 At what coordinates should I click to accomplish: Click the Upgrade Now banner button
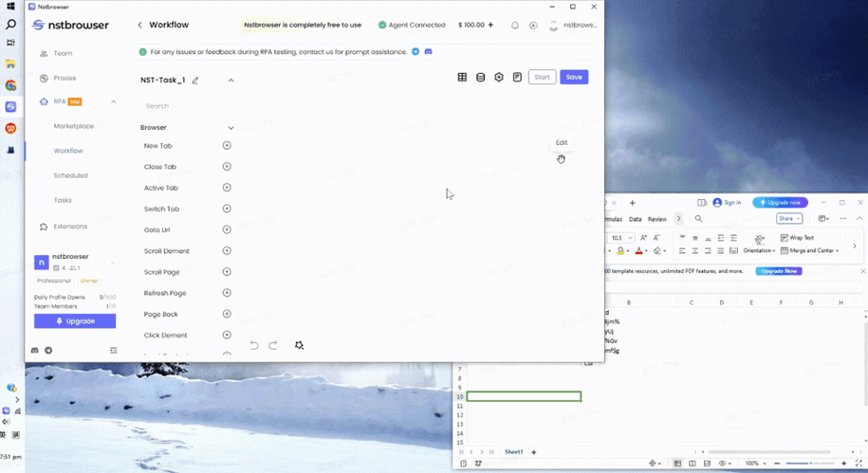779,271
